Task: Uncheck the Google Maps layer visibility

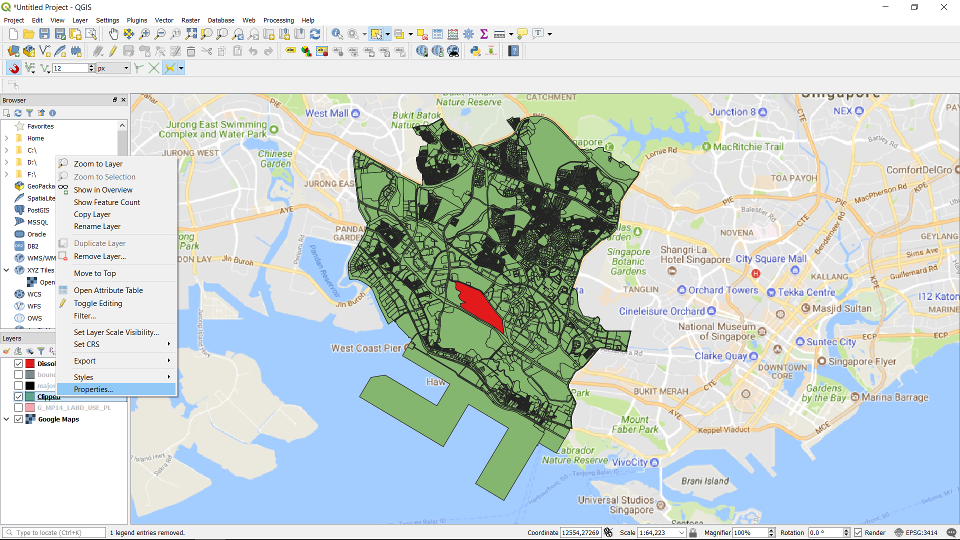Action: click(x=18, y=419)
